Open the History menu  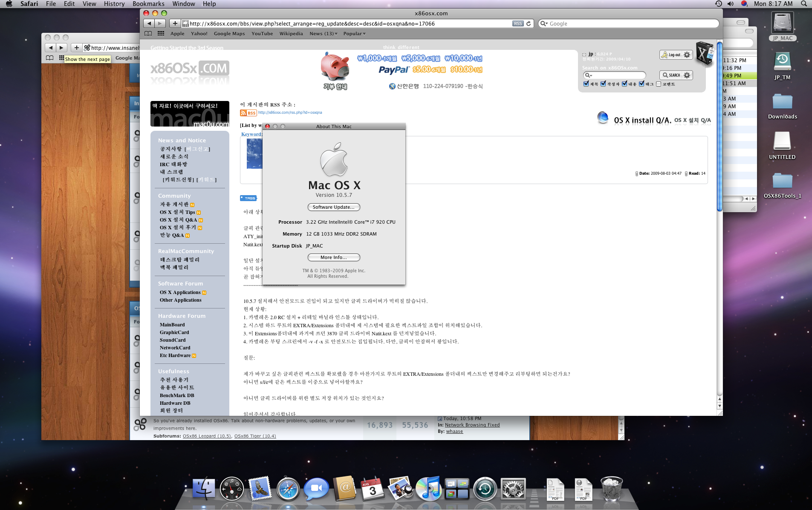tap(114, 4)
